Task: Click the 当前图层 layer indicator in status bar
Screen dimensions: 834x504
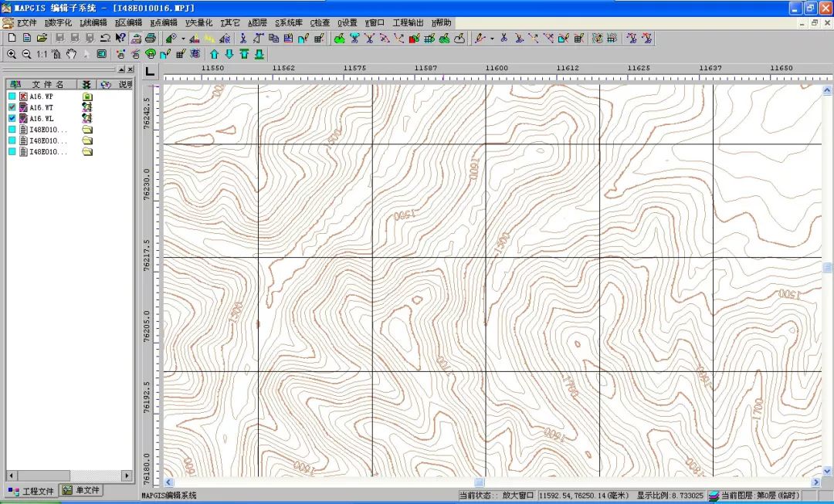Action: [x=754, y=496]
